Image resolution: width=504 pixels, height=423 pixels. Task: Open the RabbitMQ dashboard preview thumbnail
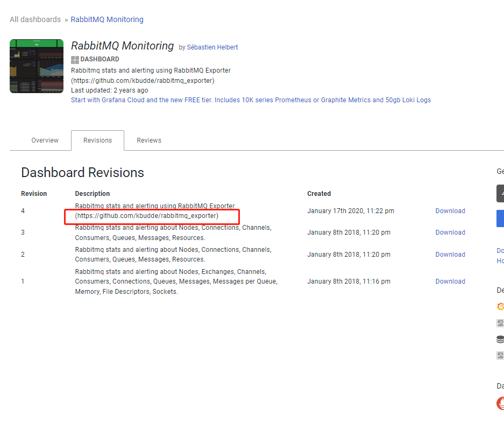pyautogui.click(x=37, y=66)
